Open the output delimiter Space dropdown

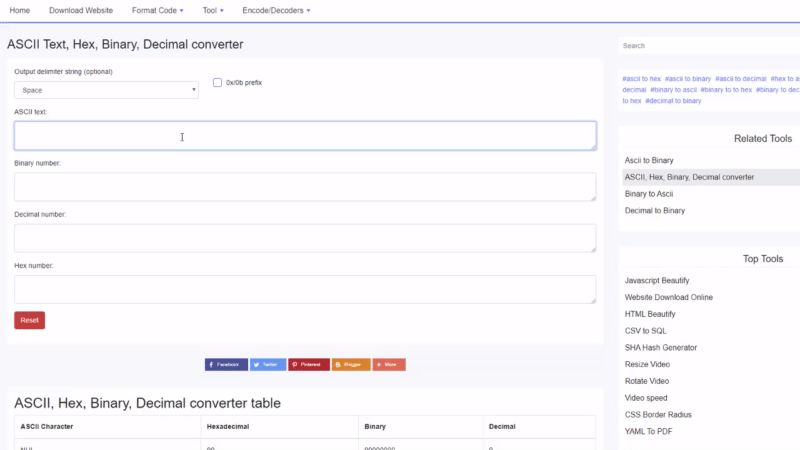coord(106,90)
